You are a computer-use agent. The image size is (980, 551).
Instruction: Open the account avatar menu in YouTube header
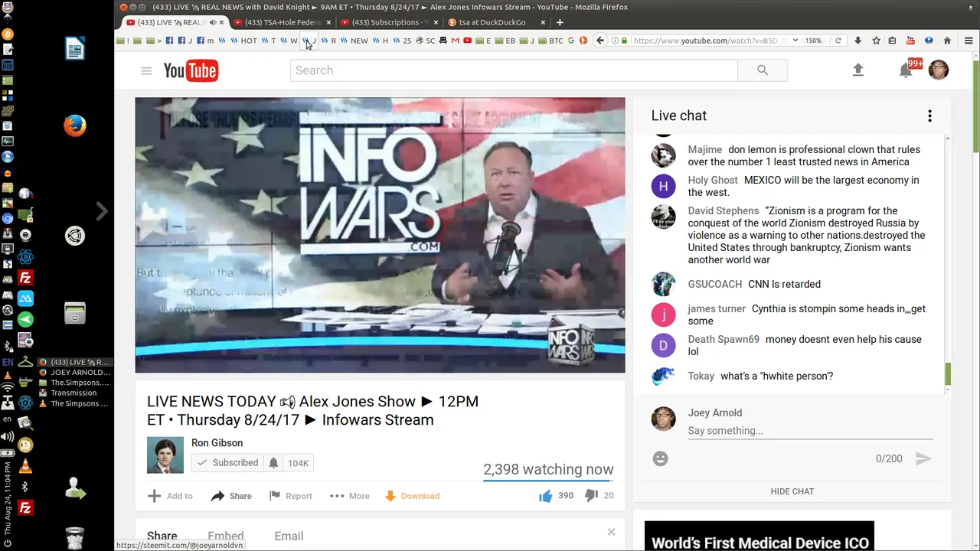click(939, 70)
